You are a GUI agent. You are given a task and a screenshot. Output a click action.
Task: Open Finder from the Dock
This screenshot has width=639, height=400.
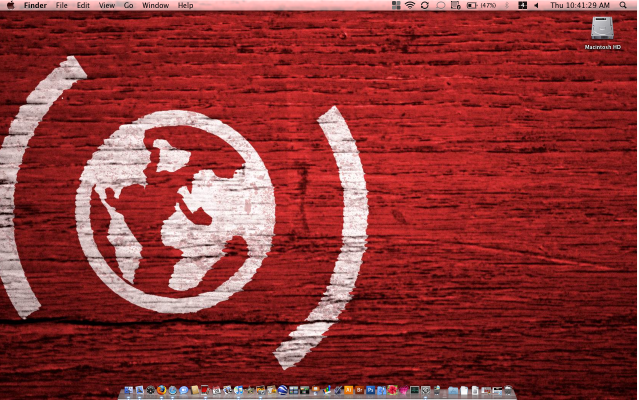(129, 390)
